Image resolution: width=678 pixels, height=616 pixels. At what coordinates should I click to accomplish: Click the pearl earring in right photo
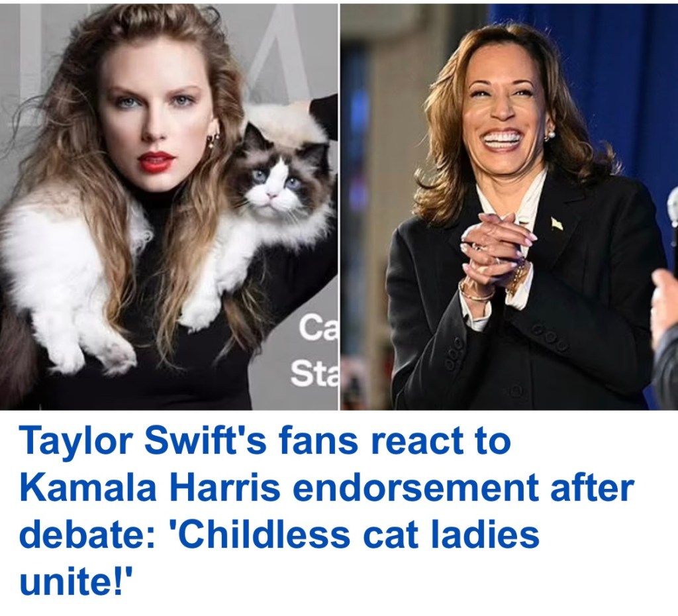click(550, 135)
